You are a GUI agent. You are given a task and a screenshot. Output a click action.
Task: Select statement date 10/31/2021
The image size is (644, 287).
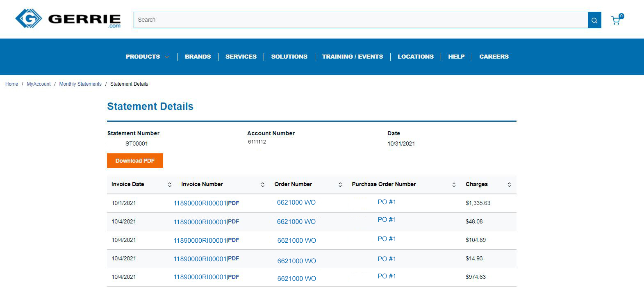pyautogui.click(x=401, y=143)
